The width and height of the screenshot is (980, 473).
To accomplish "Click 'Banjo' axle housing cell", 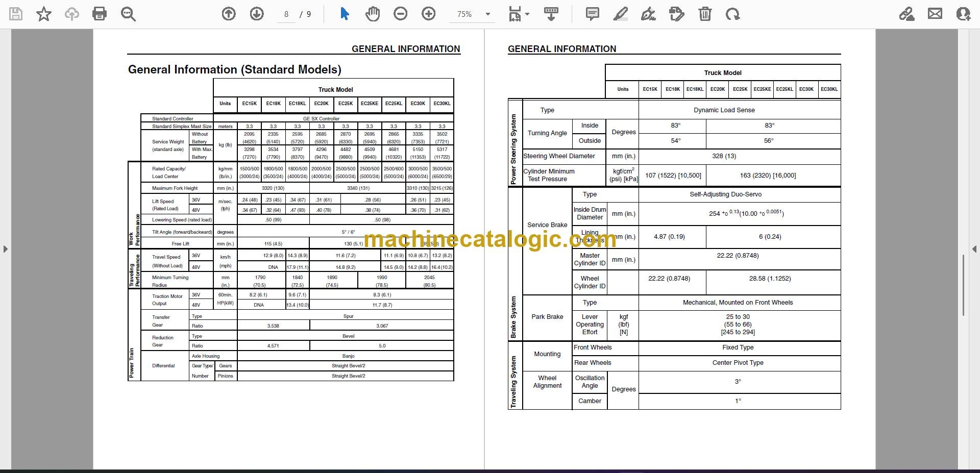I will (348, 356).
